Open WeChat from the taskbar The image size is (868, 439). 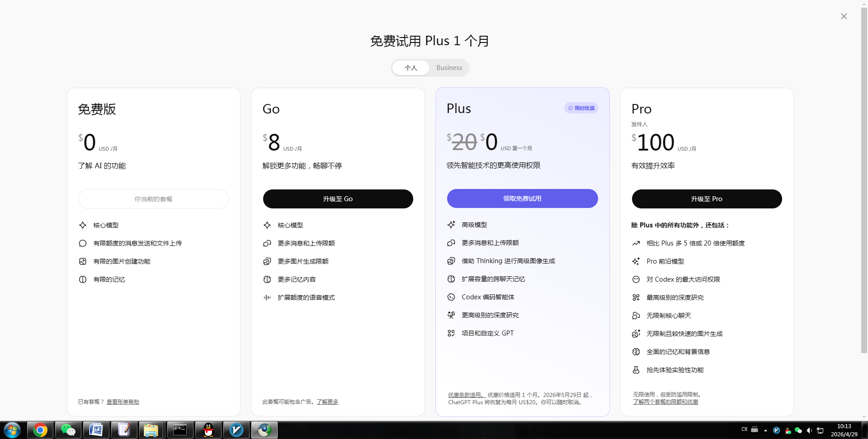[x=68, y=430]
